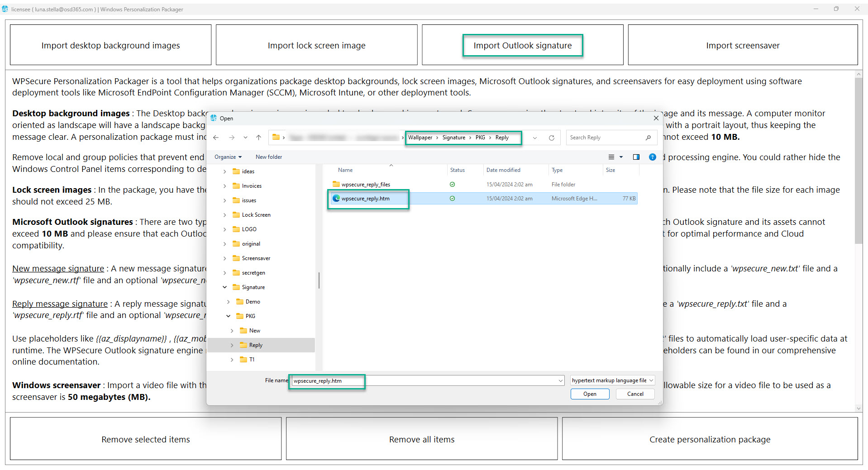Select Wallpaper in the breadcrumb path

coord(420,137)
